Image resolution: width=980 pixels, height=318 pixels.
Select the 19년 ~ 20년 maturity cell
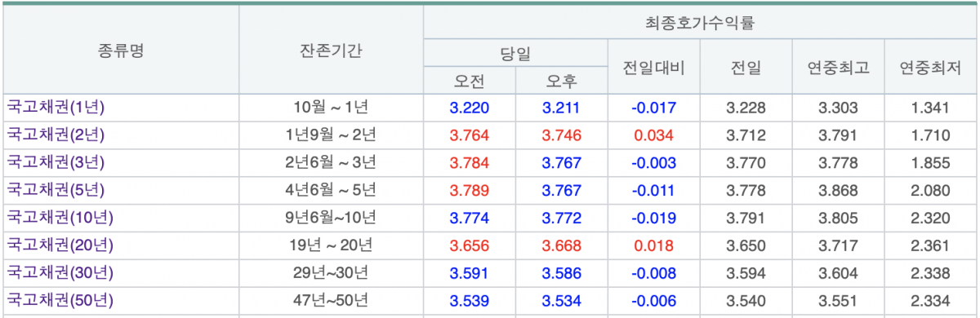click(331, 245)
